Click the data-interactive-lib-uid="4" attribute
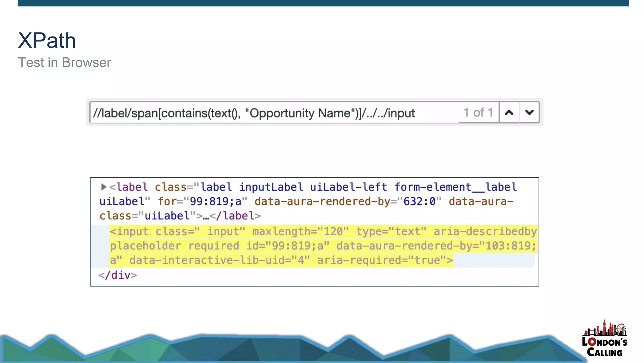 coord(219,260)
